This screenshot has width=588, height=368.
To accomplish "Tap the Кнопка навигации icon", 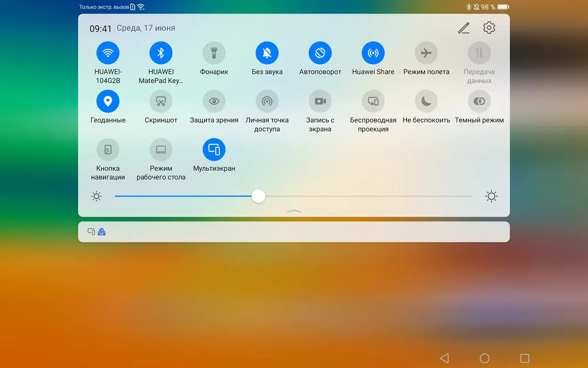I will click(108, 150).
